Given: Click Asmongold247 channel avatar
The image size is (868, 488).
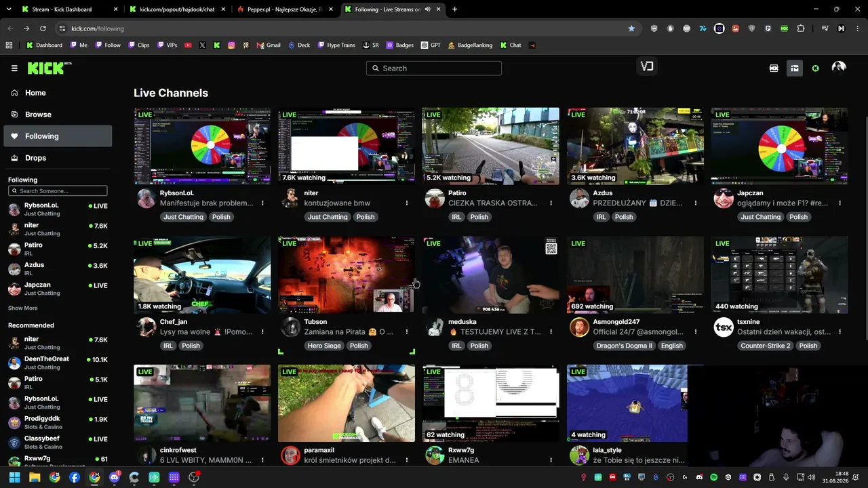Looking at the screenshot, I should tap(579, 327).
